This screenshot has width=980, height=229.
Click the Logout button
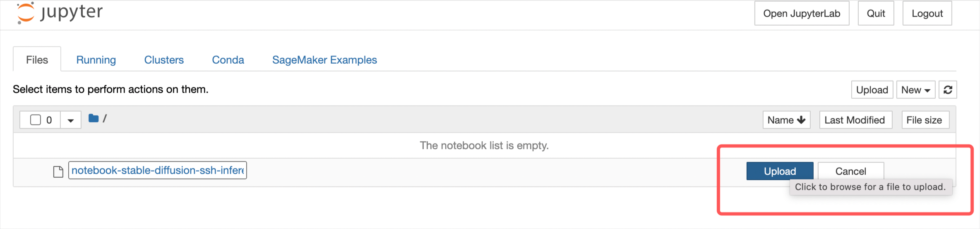click(x=927, y=13)
